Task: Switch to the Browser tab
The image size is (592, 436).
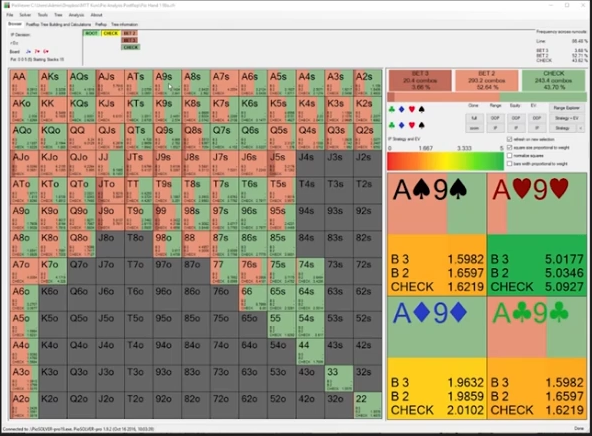Action: point(15,24)
